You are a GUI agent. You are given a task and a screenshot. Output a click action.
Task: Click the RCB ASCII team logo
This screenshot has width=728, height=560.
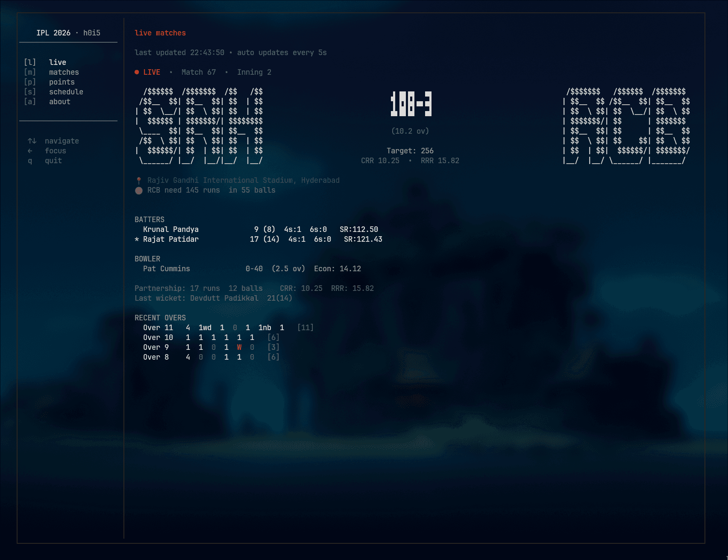[626, 126]
